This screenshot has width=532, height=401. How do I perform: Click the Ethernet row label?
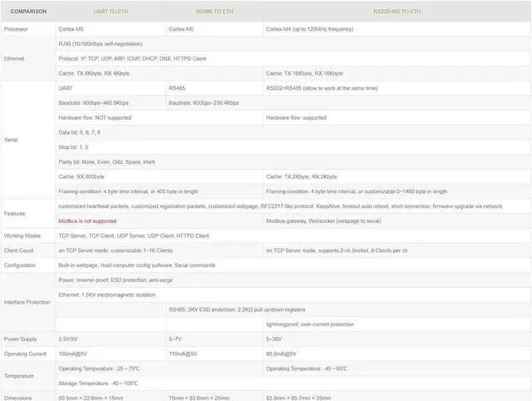tap(28, 59)
